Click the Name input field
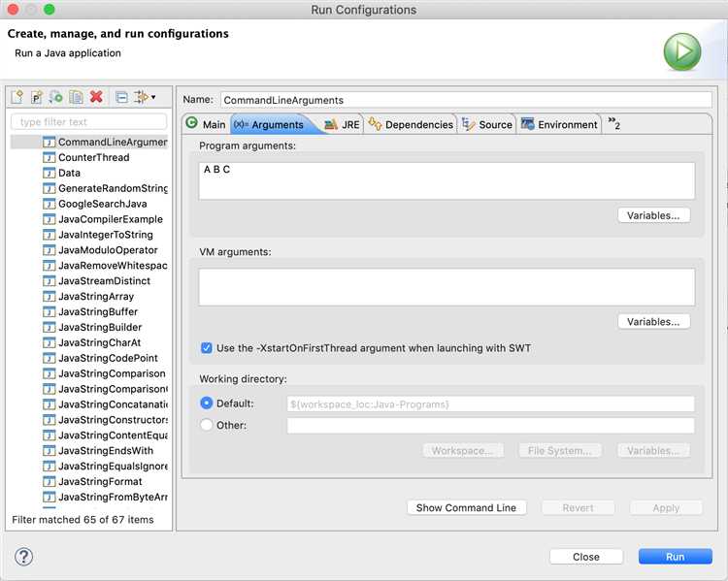The width and height of the screenshot is (728, 581). tap(466, 100)
